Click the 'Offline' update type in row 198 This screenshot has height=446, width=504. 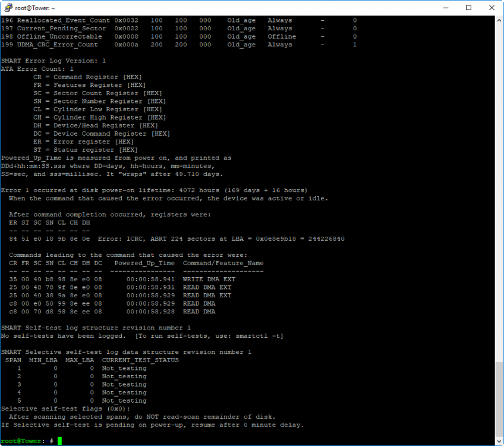(282, 36)
